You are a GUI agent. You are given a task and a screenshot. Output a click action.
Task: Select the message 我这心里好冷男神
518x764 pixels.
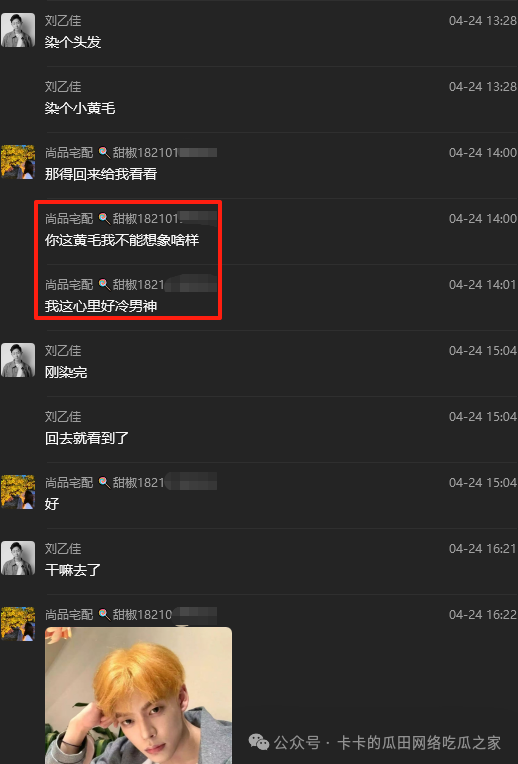(x=101, y=306)
